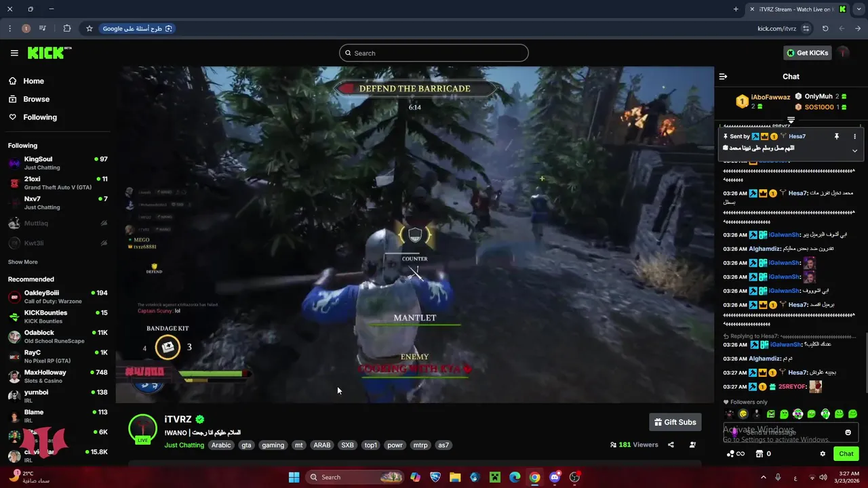The height and width of the screenshot is (488, 868).
Task: Open RayC recommended channel
Action: pos(58,357)
